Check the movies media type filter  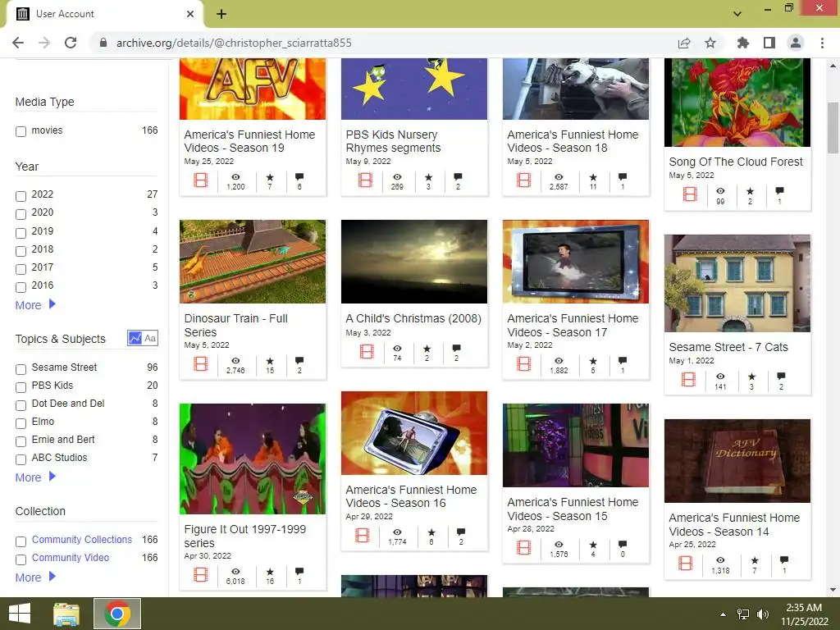[21, 131]
